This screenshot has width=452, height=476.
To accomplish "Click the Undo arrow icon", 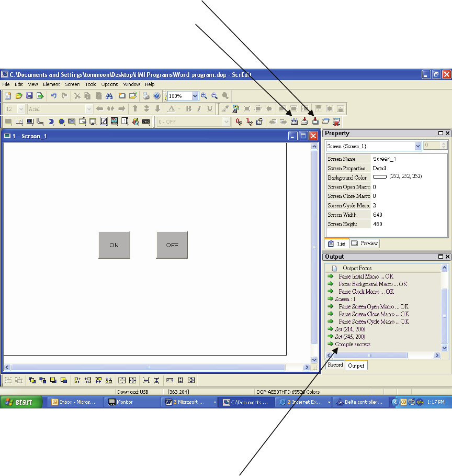I will pos(53,96).
